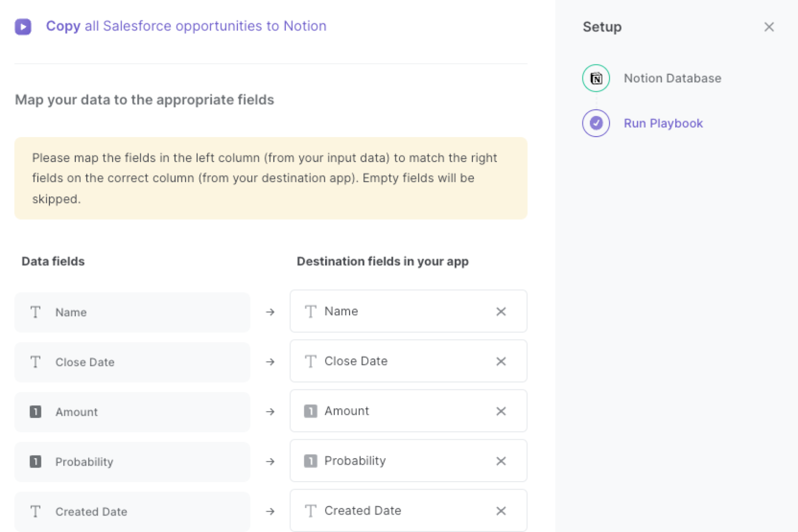
Task: Clear the Close Date destination mapping
Action: [501, 361]
